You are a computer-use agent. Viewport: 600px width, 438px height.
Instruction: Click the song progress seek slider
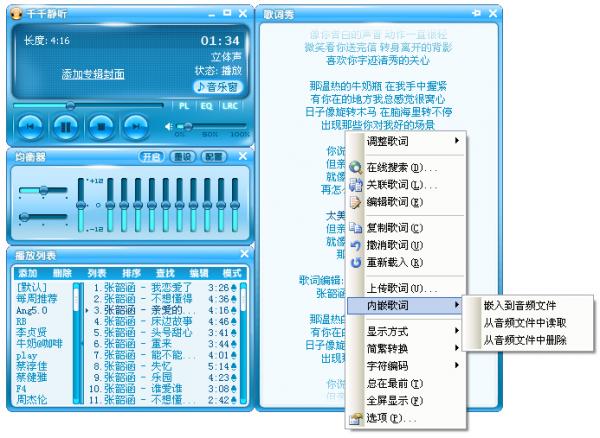89,106
